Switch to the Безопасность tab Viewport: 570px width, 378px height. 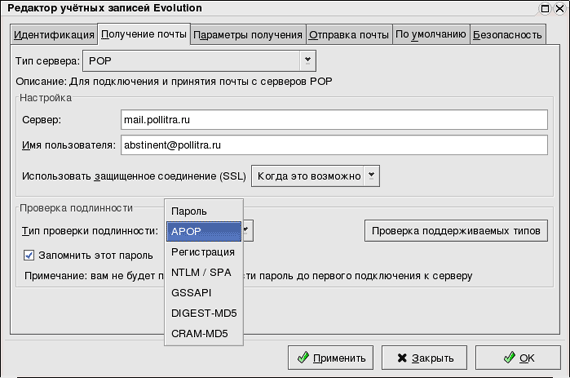[x=507, y=35]
